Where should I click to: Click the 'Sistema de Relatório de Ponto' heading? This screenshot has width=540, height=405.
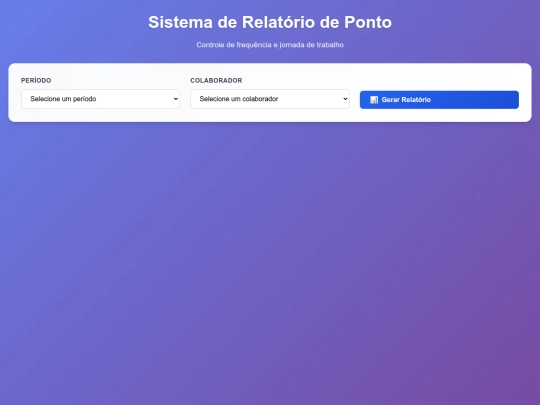click(x=270, y=22)
